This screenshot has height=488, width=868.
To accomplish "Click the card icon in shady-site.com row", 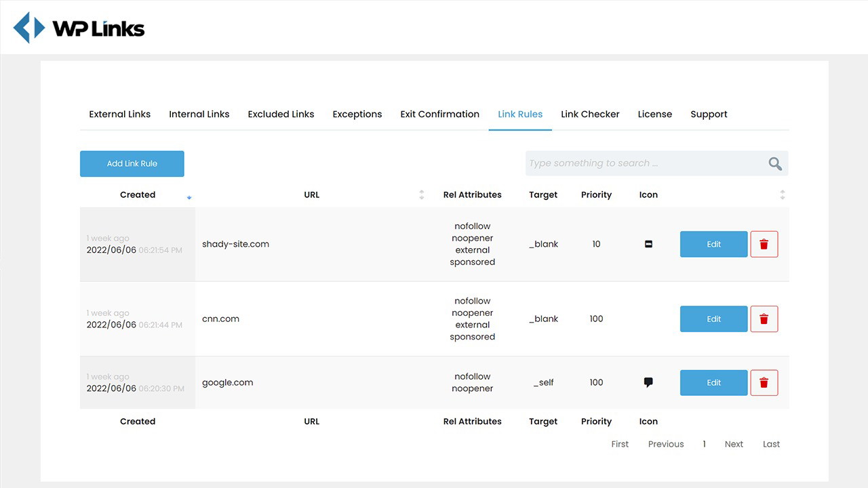I will pyautogui.click(x=648, y=244).
